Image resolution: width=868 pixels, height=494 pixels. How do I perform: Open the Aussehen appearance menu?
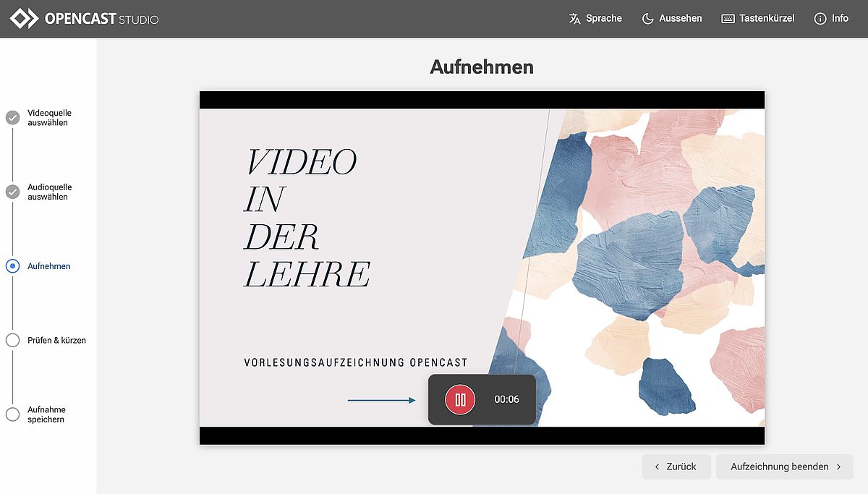coord(672,18)
